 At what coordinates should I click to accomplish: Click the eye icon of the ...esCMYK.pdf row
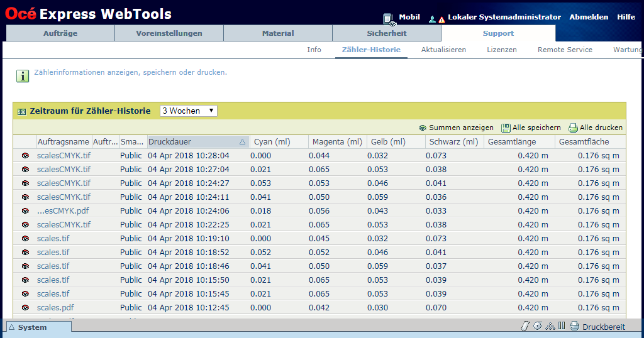point(25,211)
